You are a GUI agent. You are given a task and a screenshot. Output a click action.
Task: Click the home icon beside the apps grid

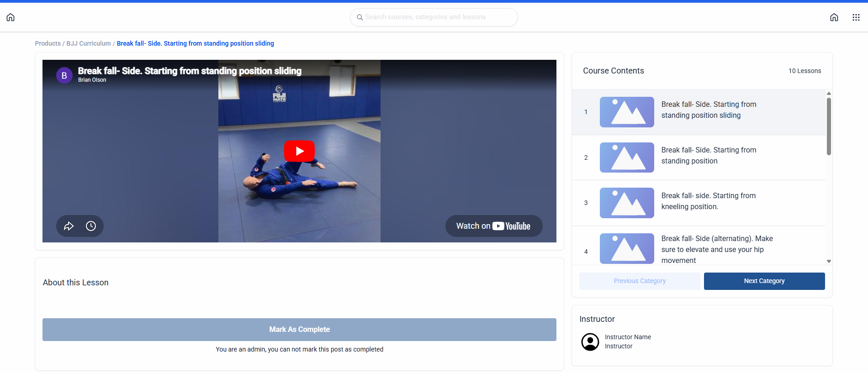click(x=834, y=17)
